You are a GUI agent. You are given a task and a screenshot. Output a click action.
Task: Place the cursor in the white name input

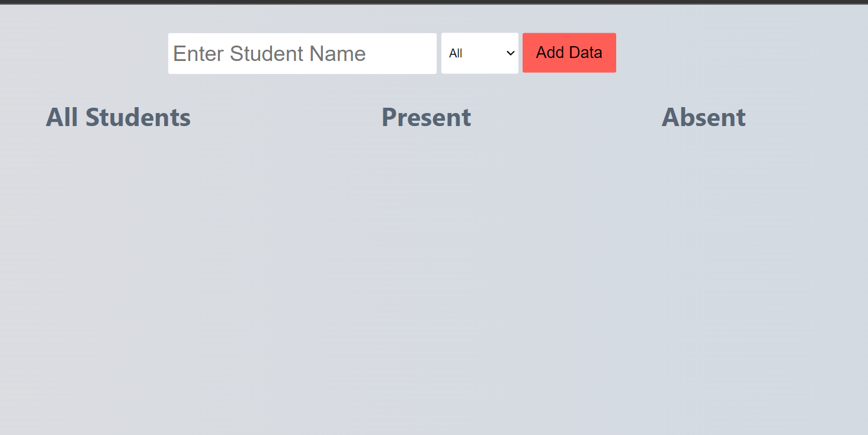pyautogui.click(x=302, y=53)
